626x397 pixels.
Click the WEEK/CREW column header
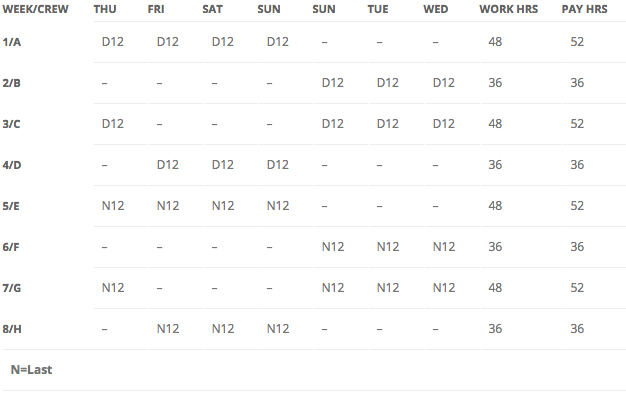(x=35, y=9)
